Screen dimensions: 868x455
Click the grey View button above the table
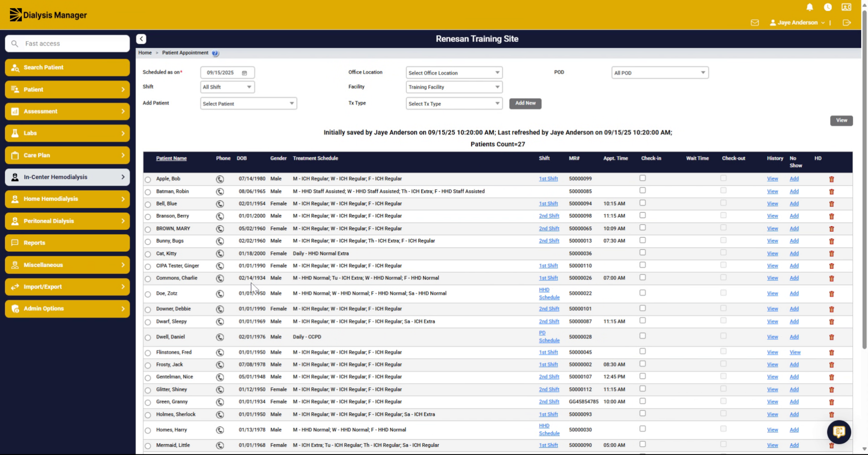(x=841, y=121)
